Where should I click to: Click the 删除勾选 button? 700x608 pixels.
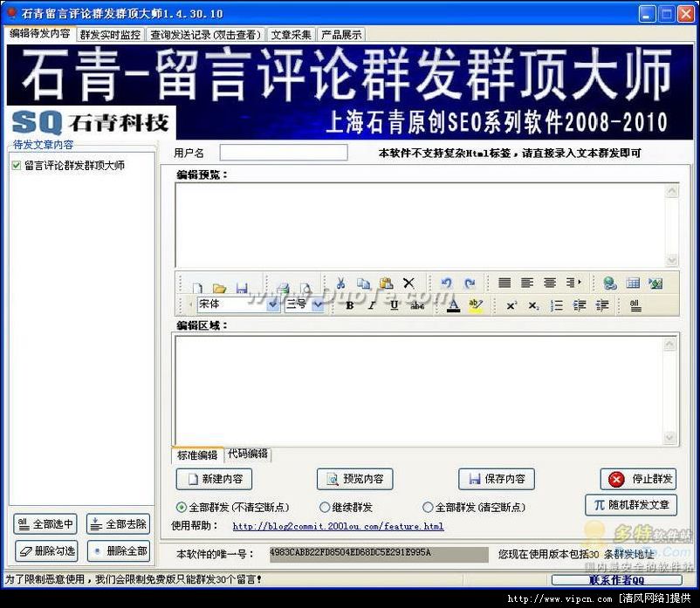pos(46,551)
